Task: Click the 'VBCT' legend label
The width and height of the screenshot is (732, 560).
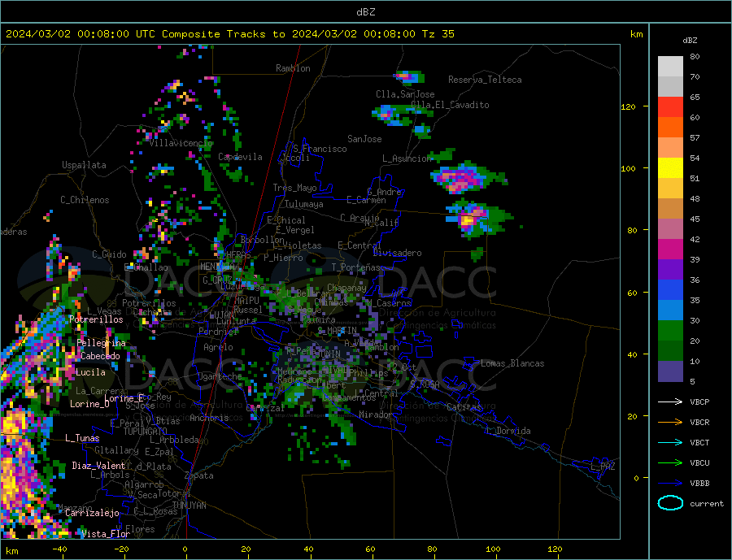Action: (699, 442)
